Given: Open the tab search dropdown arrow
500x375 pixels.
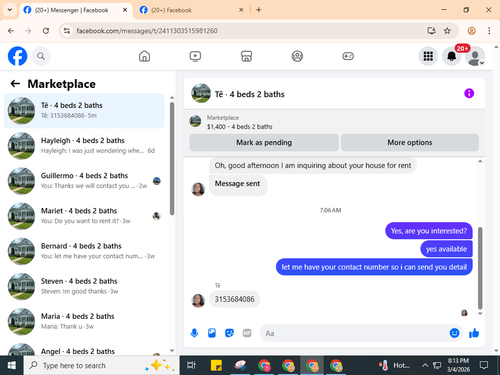Looking at the screenshot, I should (10, 10).
